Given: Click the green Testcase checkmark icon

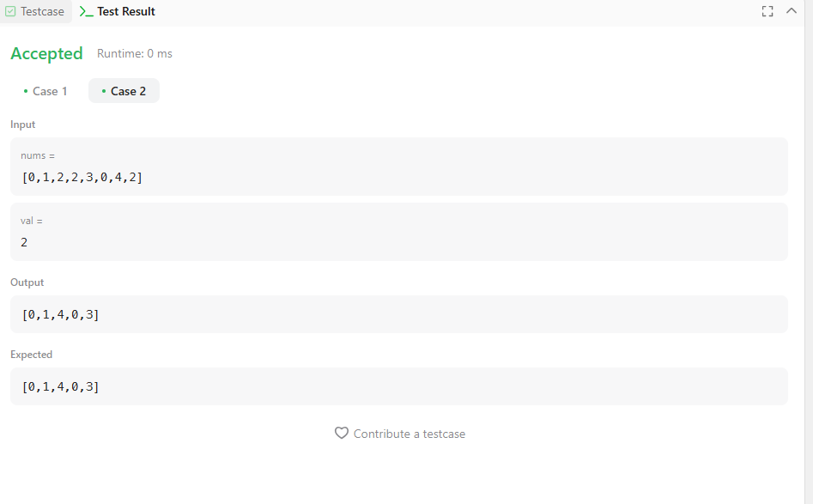Looking at the screenshot, I should point(10,11).
